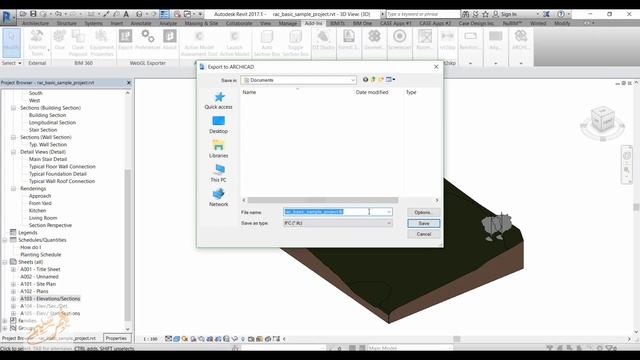Click the Modify tool in the ribbon

[11, 41]
